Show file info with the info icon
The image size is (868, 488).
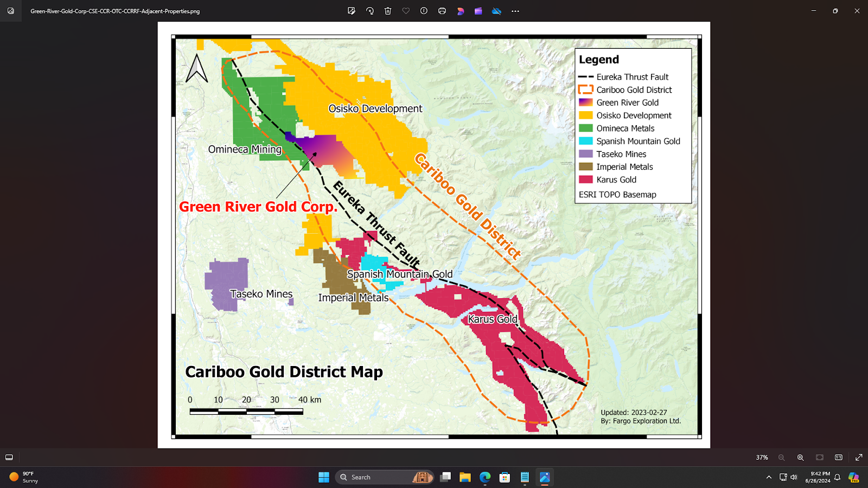[424, 11]
